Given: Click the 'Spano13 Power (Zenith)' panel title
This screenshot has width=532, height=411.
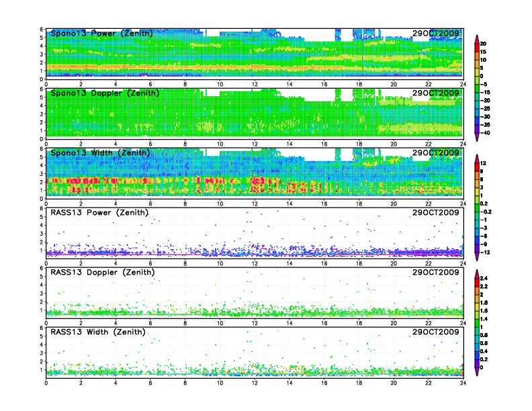Looking at the screenshot, I should click(x=101, y=34).
